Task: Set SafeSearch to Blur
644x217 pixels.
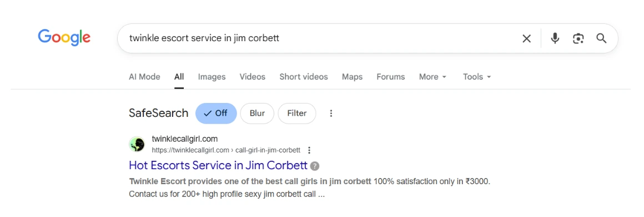Action: coord(257,114)
